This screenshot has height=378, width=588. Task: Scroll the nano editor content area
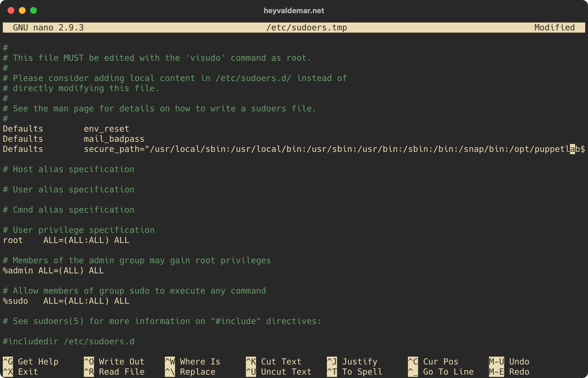pyautogui.click(x=294, y=193)
